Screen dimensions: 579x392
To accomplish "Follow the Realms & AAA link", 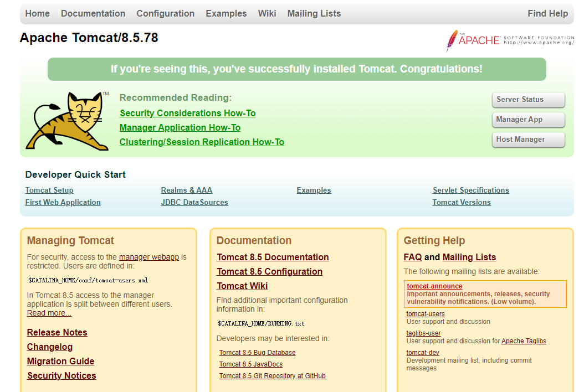I will [x=187, y=190].
